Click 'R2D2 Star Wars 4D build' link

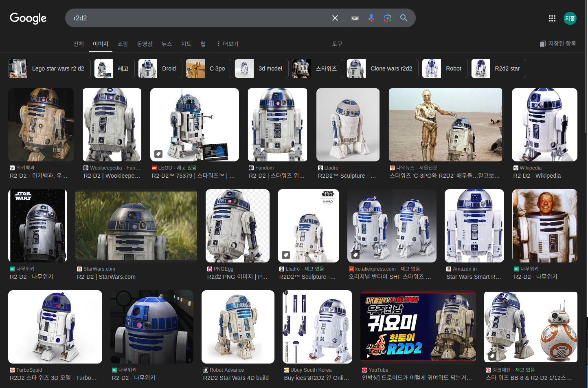[236, 378]
